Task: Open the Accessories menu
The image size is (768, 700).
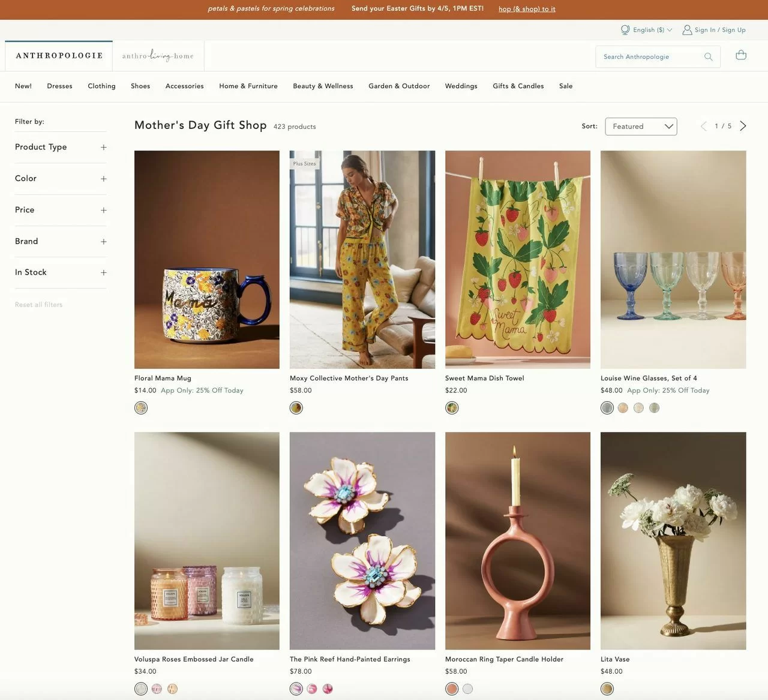Action: 184,86
